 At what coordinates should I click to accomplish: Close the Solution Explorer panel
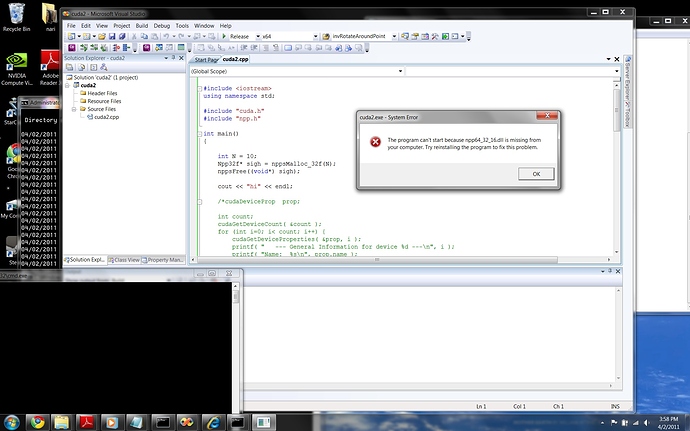coord(181,58)
